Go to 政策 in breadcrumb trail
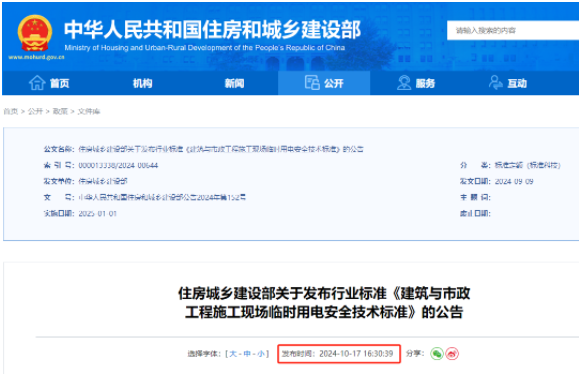 [x=60, y=111]
